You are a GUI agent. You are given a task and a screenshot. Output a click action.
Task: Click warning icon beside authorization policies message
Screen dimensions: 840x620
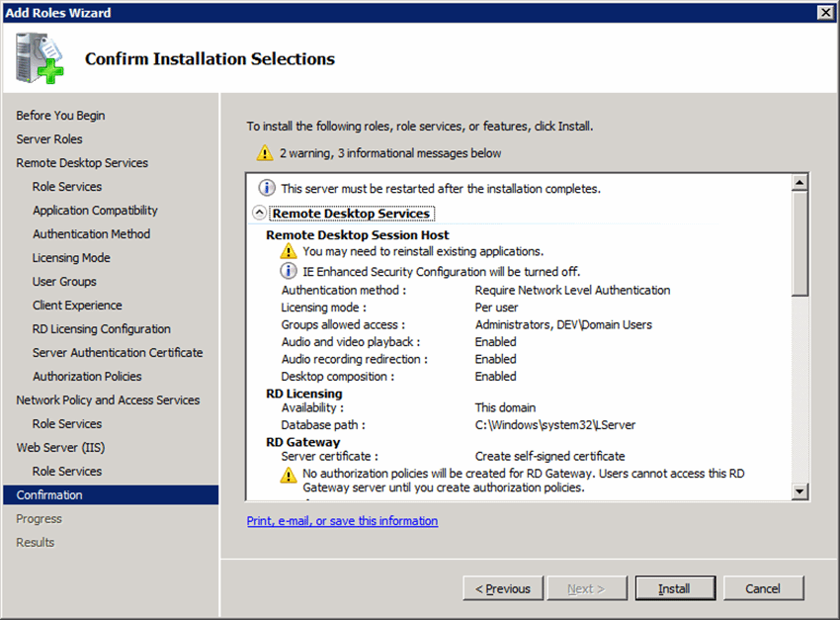[x=289, y=476]
